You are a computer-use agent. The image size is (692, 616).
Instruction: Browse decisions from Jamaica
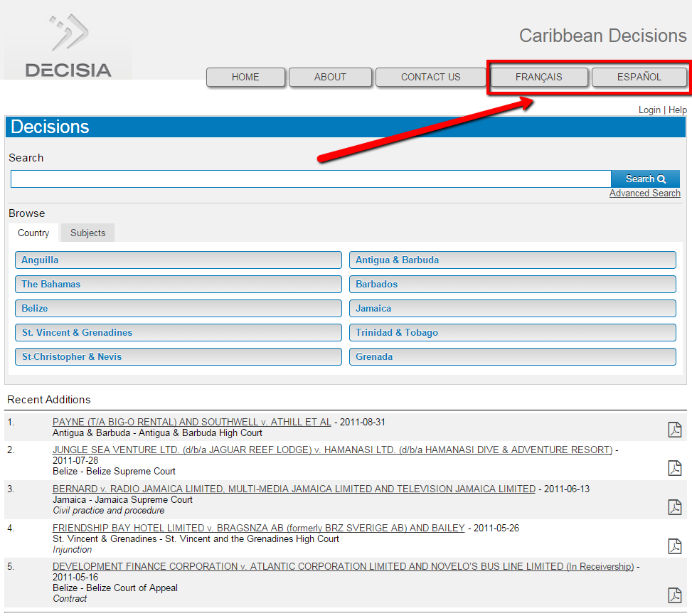[x=512, y=309]
